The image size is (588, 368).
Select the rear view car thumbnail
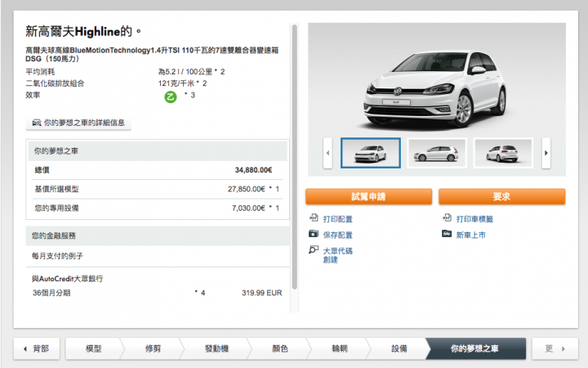coord(503,153)
